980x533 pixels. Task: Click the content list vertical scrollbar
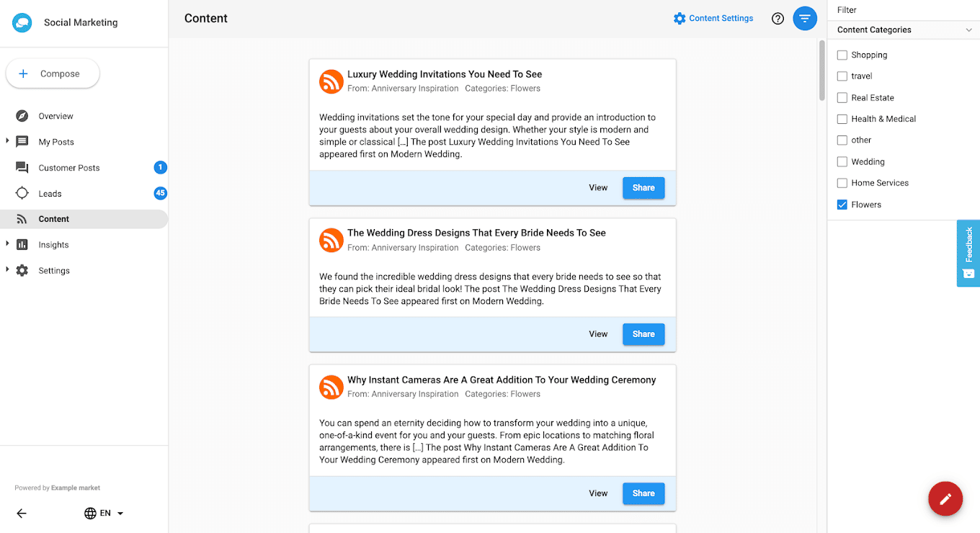[x=821, y=71]
